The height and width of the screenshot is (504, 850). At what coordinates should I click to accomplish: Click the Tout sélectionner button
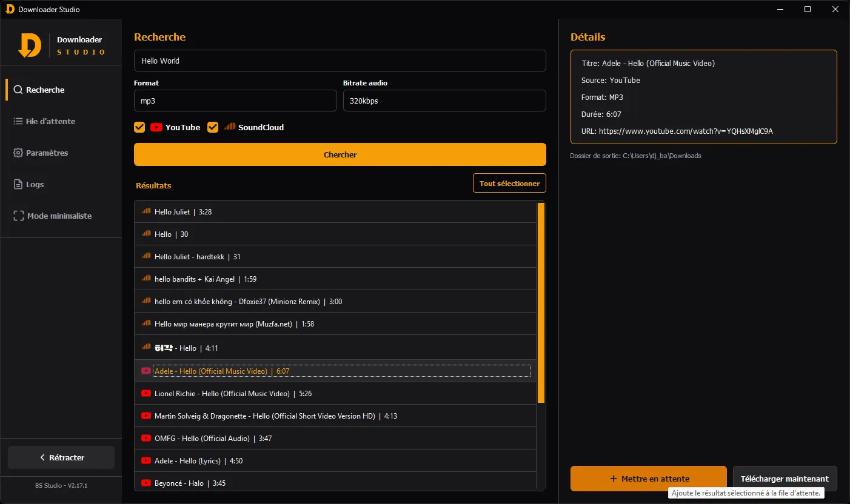[509, 183]
